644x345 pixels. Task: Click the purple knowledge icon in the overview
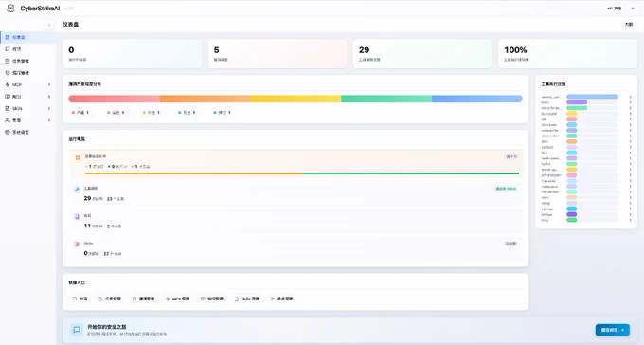(x=77, y=217)
